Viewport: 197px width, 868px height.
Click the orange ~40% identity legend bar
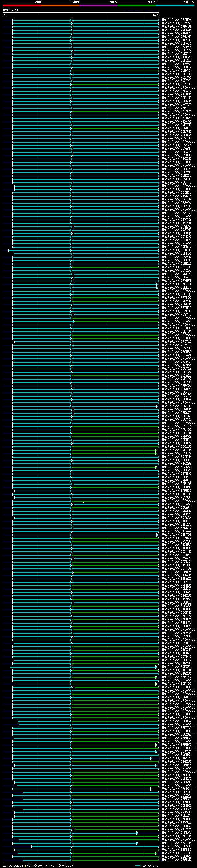(60, 6)
